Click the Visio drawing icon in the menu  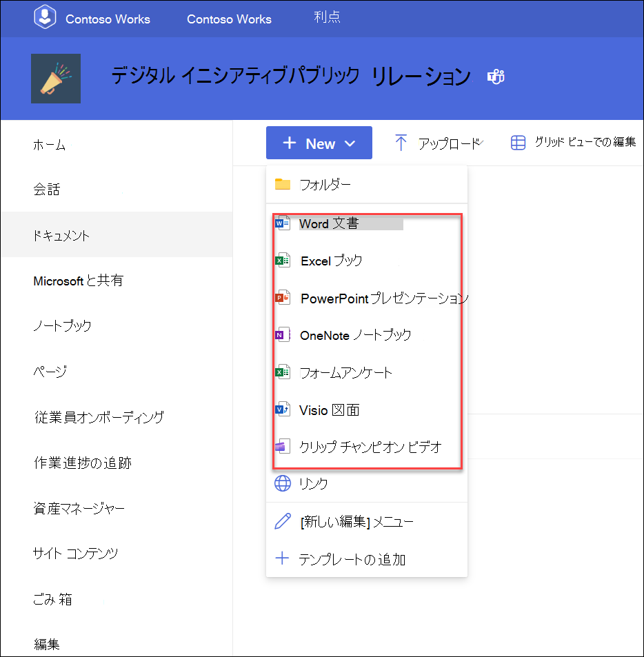point(283,410)
